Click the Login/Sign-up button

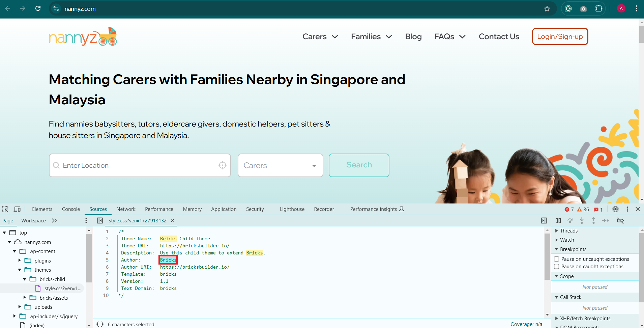point(560,36)
